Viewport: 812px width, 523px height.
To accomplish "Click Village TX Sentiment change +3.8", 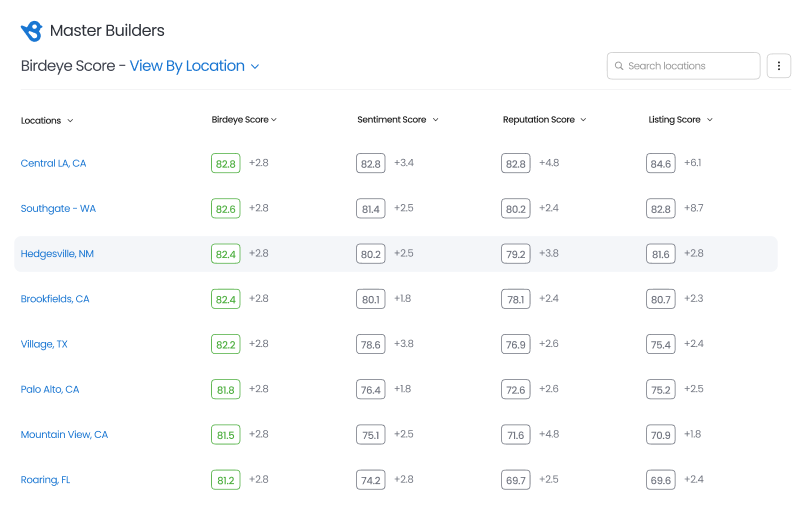I will [404, 343].
